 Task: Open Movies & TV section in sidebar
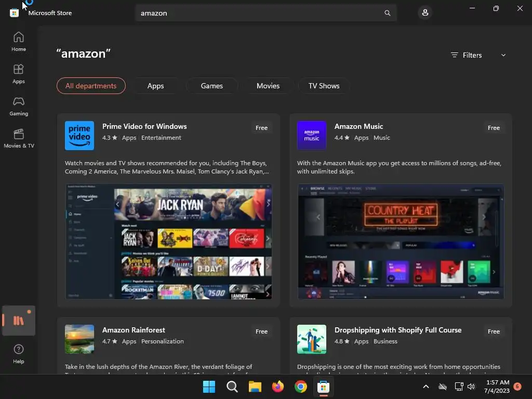pyautogui.click(x=19, y=138)
